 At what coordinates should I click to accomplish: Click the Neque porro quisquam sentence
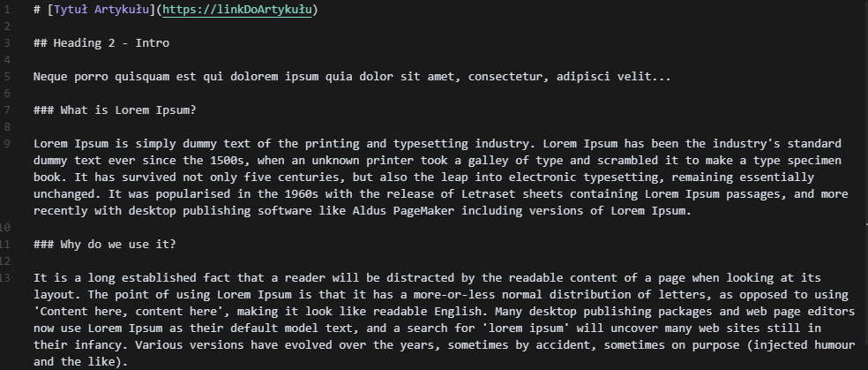(352, 77)
